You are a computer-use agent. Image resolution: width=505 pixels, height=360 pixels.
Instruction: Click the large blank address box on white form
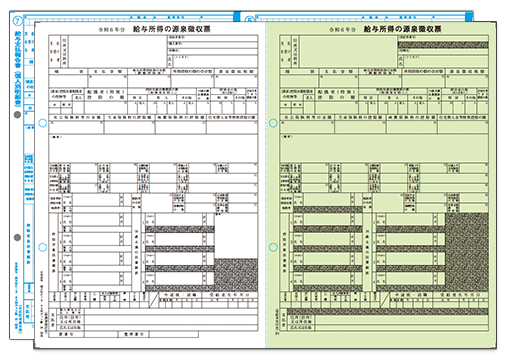coord(117,52)
